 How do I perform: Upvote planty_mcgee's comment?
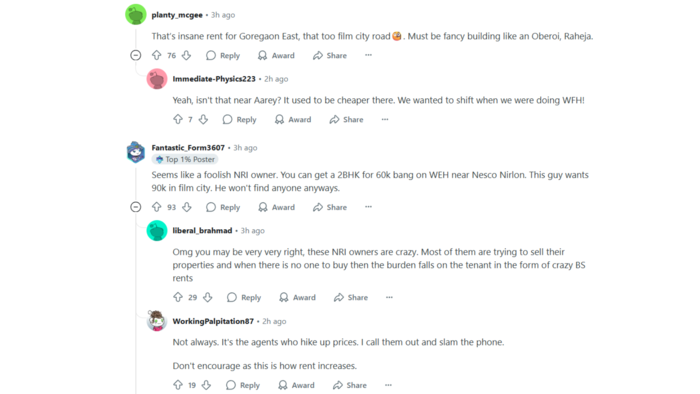(x=156, y=55)
